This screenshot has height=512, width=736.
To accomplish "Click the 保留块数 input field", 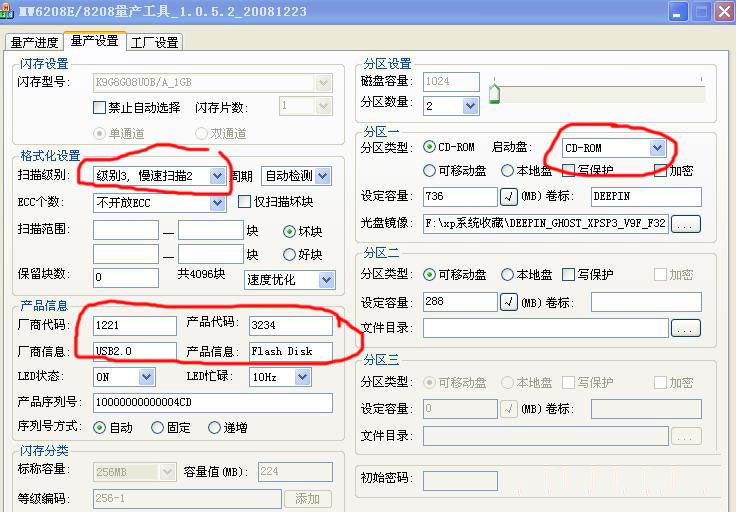I will [126, 277].
